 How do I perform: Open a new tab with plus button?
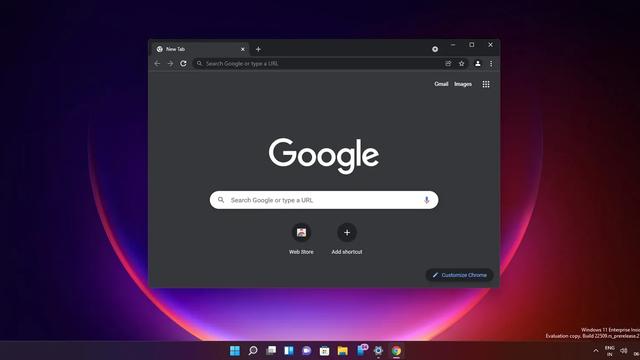pos(258,49)
